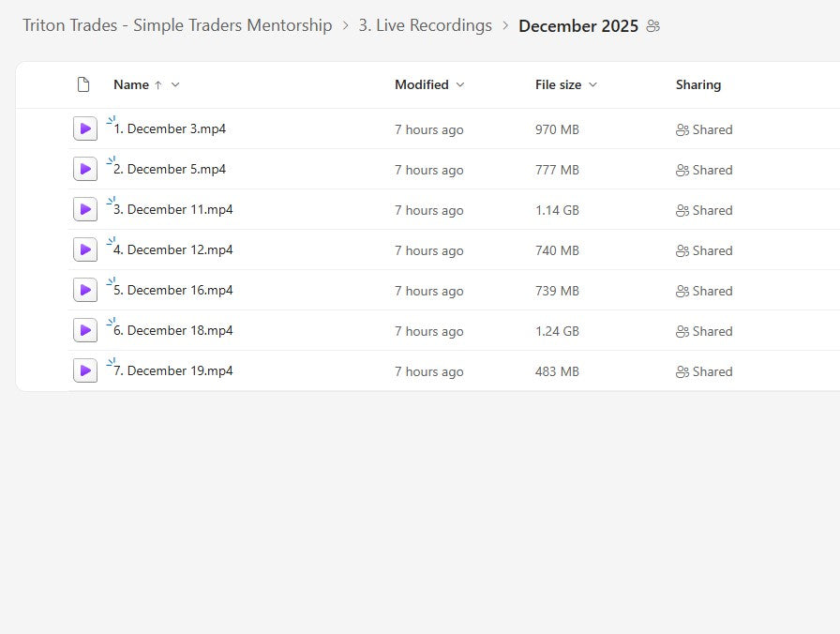Click the video file icon for December 12.mp4
Screen dimensions: 840x634
pyautogui.click(x=85, y=250)
